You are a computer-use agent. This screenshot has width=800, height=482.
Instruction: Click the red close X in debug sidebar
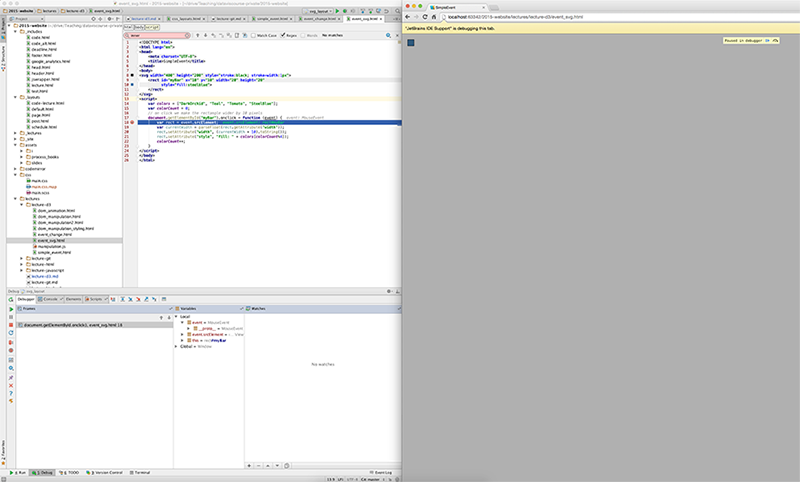point(11,386)
